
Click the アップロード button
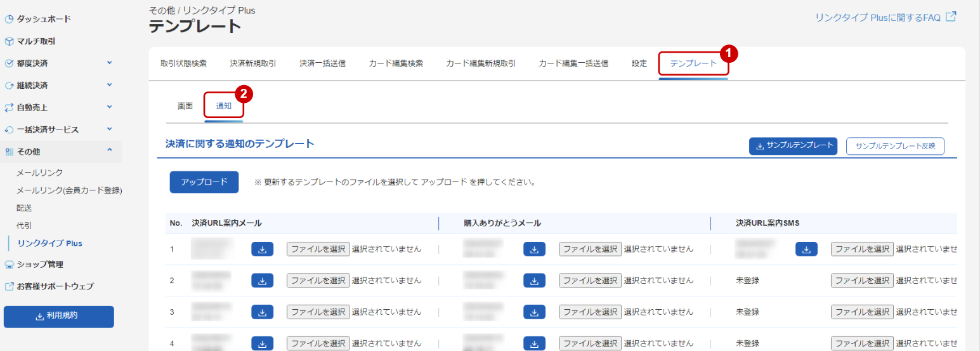click(204, 182)
